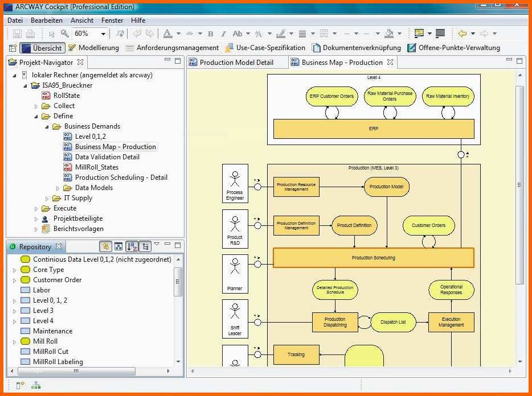Expand the Execute folder

click(36, 209)
